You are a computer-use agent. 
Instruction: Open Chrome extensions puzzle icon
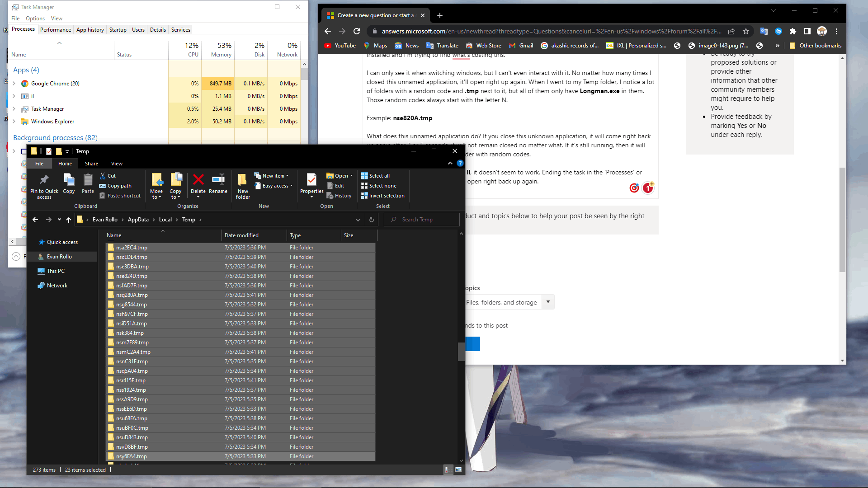pyautogui.click(x=793, y=31)
